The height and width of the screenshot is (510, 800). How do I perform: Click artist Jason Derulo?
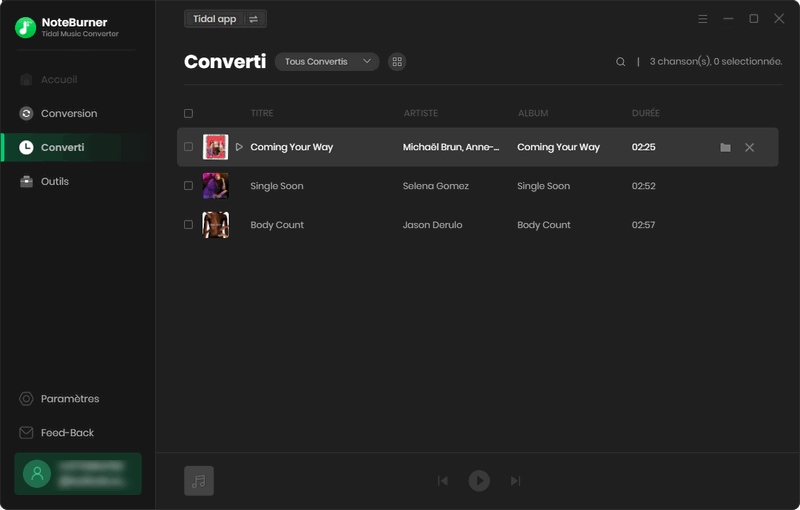(432, 225)
